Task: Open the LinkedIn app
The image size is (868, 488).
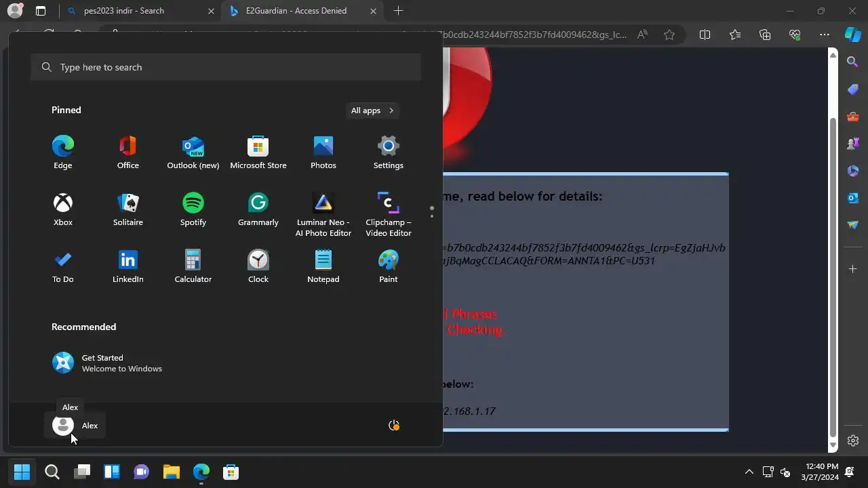Action: (128, 266)
